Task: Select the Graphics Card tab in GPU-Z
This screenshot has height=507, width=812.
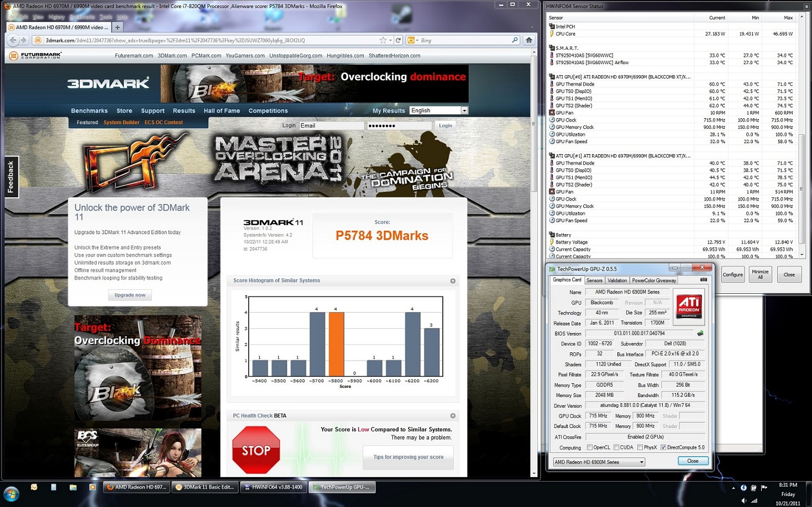Action: 567,279
